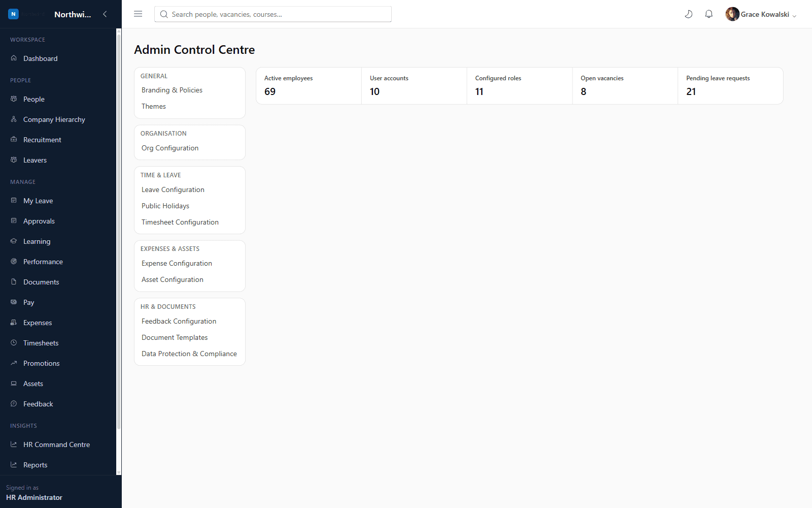This screenshot has height=508, width=812.
Task: Go to People in sidebar
Action: point(58,99)
